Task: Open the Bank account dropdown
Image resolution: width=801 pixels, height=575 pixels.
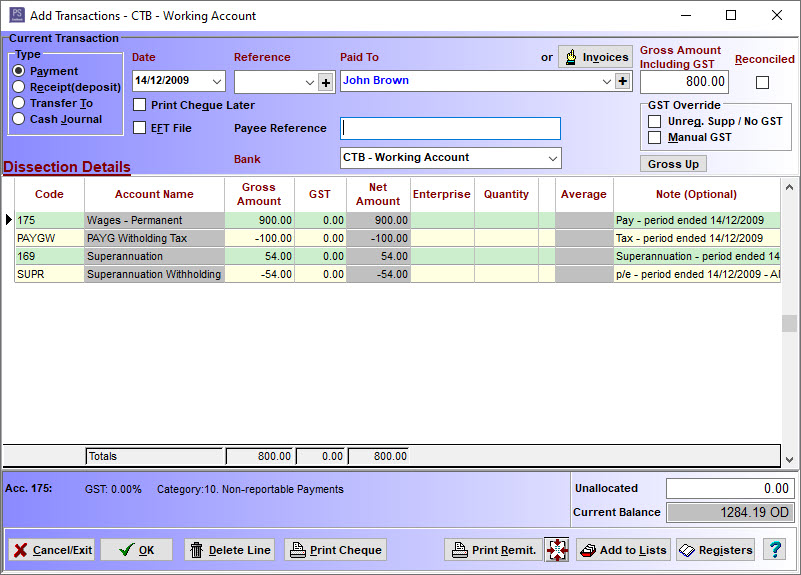Action: pyautogui.click(x=553, y=158)
